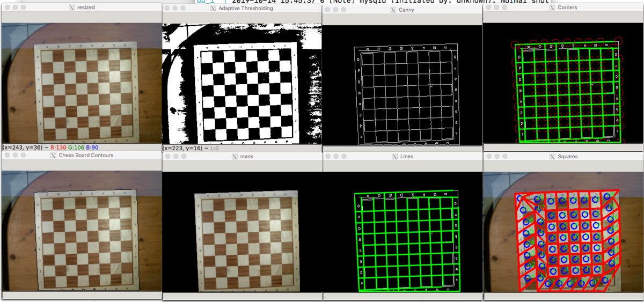
Task: Click the X11 icon beside Chess Board Contours title
Action: [x=53, y=155]
